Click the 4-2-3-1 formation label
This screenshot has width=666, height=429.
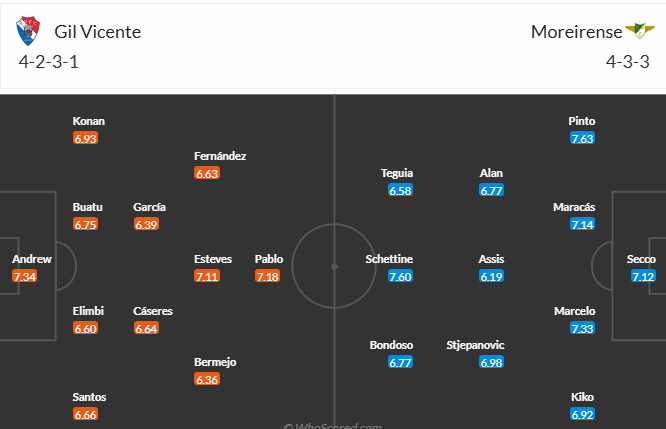click(48, 62)
